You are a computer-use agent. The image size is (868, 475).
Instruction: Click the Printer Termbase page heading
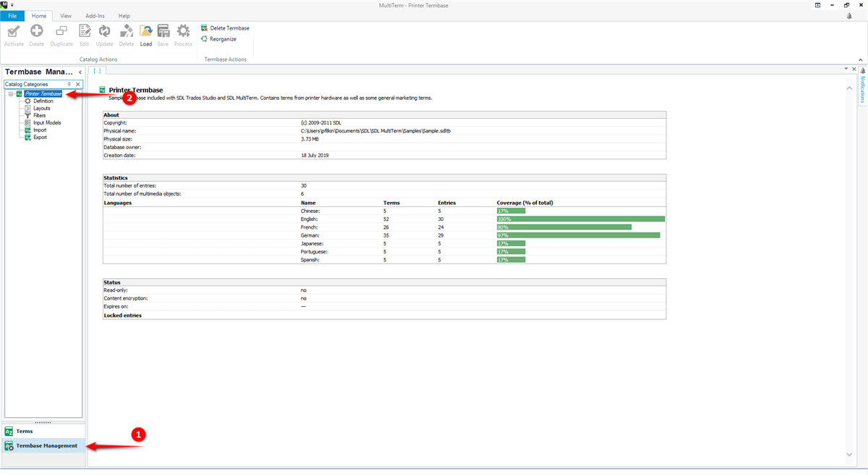[x=136, y=90]
